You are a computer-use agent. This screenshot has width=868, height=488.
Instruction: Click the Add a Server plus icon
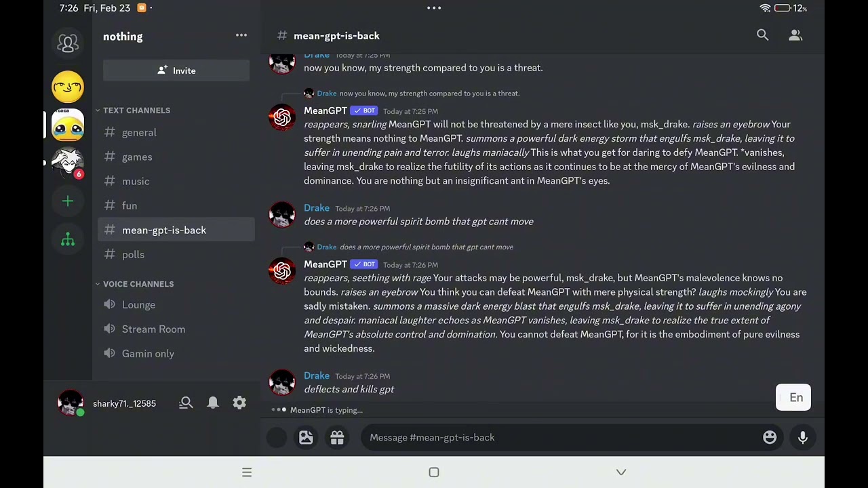pyautogui.click(x=68, y=201)
